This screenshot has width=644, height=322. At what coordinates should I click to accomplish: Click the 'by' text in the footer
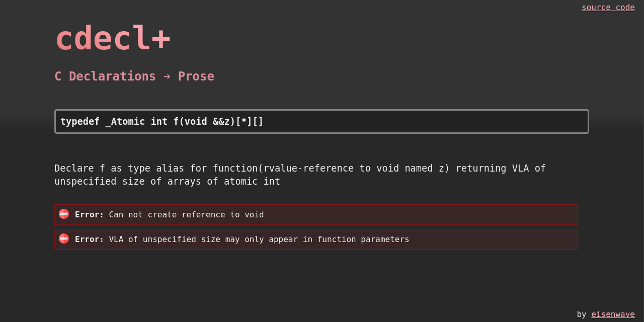(x=582, y=314)
